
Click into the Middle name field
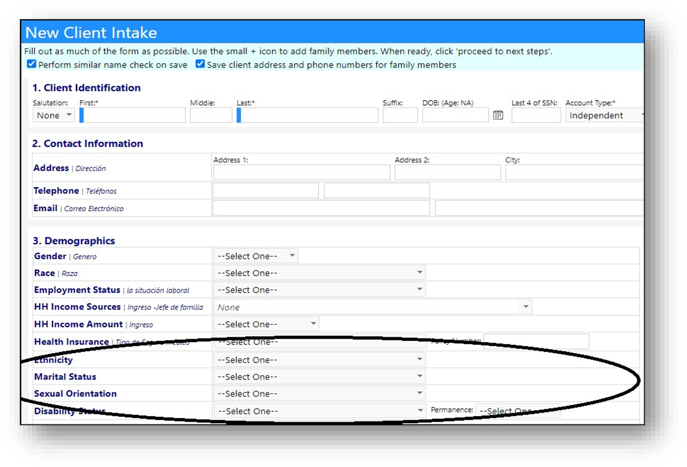pos(211,115)
